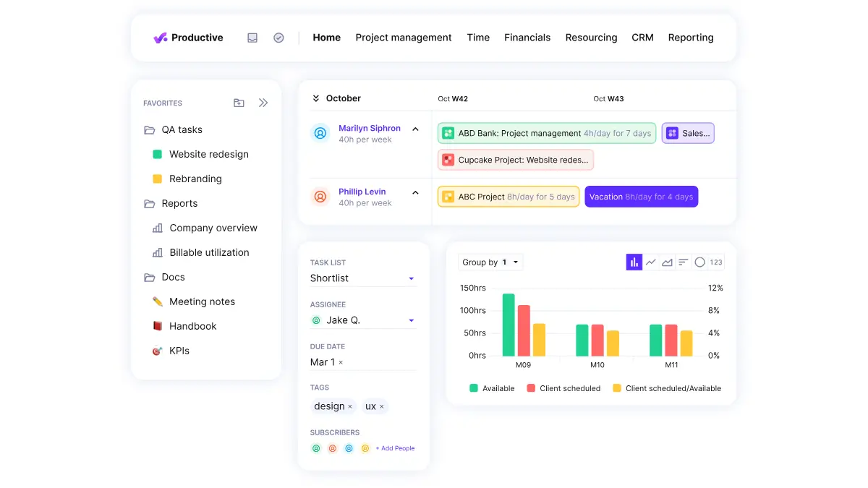Click the new folder icon beside Favorites
This screenshot has width=868, height=488.
239,103
